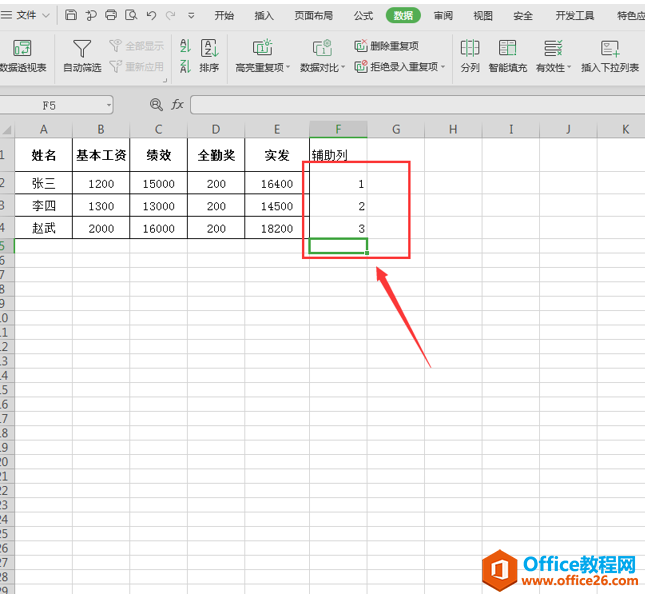Click the 删除重复项 button
Viewport: 645px width, 598px height.
387,46
